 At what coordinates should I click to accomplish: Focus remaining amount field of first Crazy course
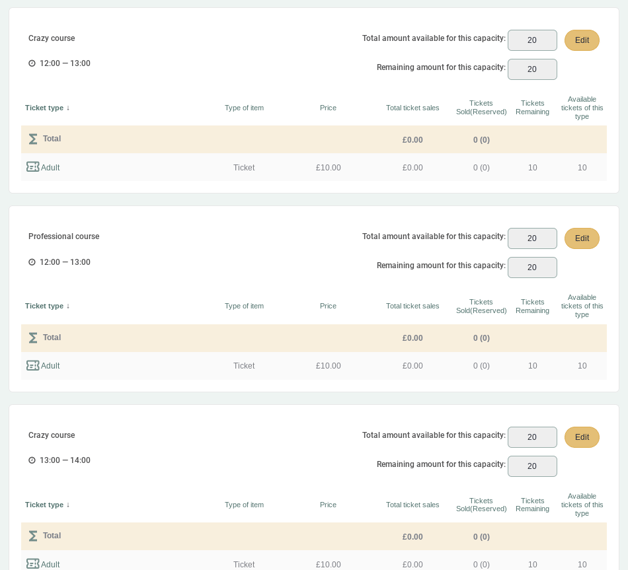[x=532, y=69]
